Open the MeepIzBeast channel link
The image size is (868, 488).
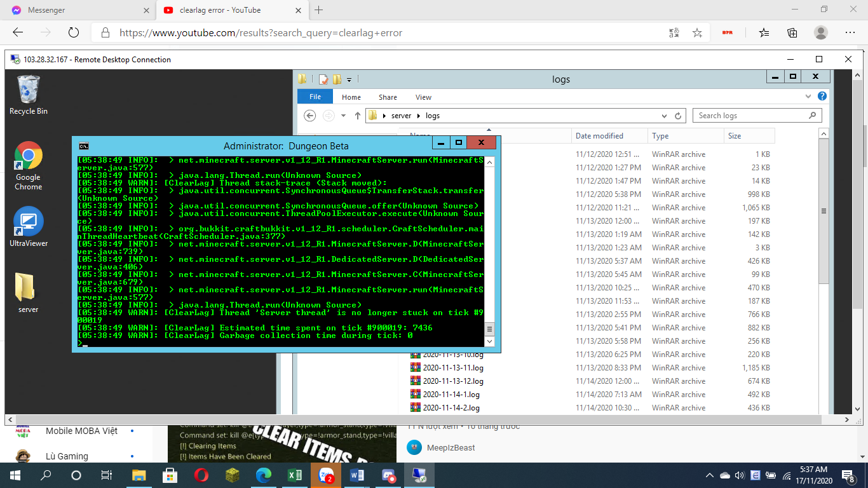(451, 447)
